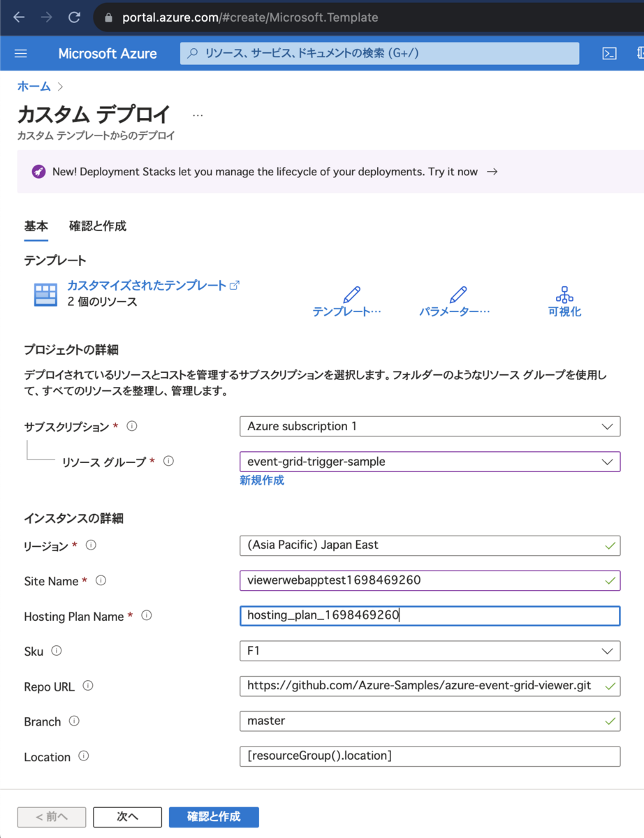The image size is (644, 838).
Task: Click the Branch field containing master
Action: [430, 721]
